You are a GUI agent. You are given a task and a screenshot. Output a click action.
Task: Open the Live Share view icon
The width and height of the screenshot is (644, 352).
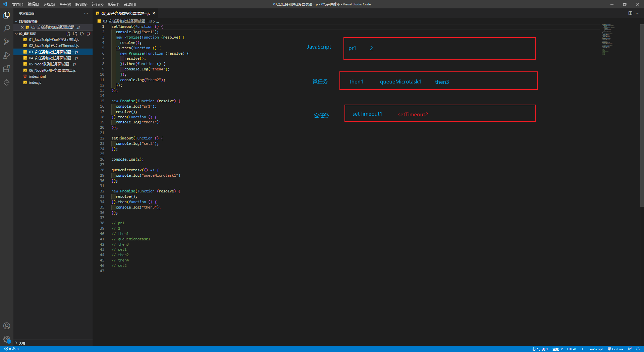[7, 82]
